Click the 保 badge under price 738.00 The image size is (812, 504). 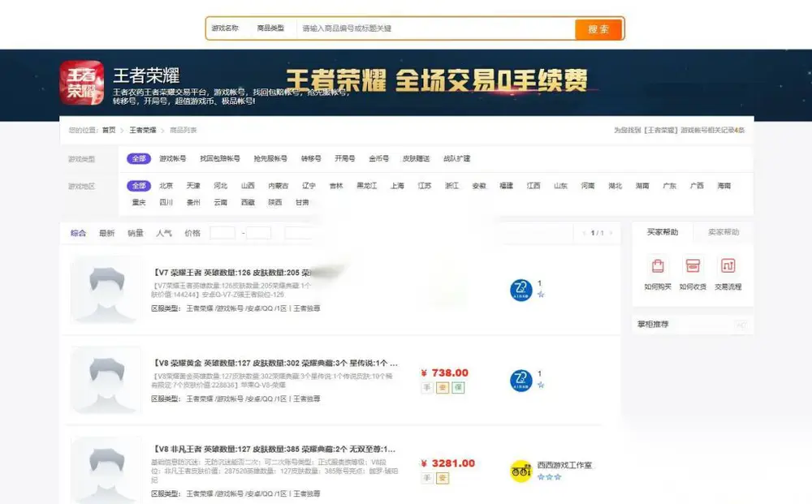click(458, 387)
